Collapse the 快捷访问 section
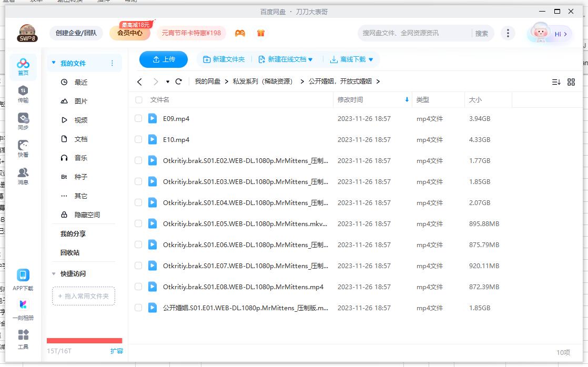 click(x=54, y=273)
